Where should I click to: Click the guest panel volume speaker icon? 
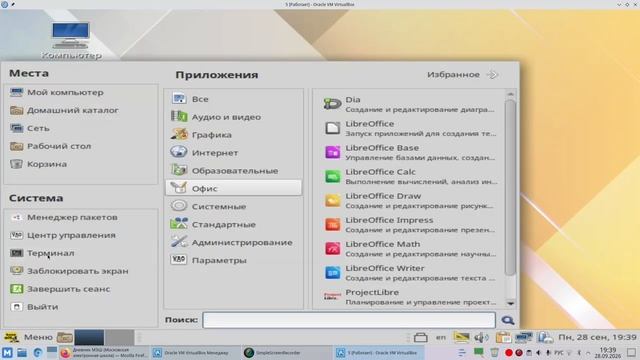[x=481, y=337]
